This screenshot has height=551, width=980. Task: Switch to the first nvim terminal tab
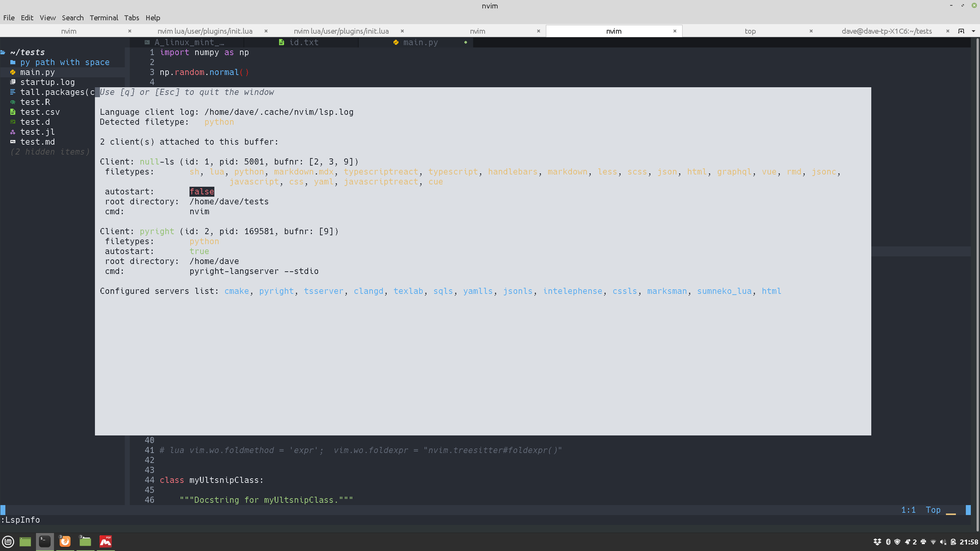click(69, 31)
